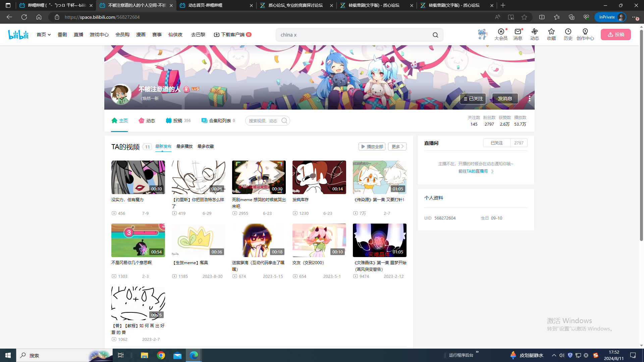
Task: Click the 搜索视频、动态 input field
Action: [x=263, y=121]
